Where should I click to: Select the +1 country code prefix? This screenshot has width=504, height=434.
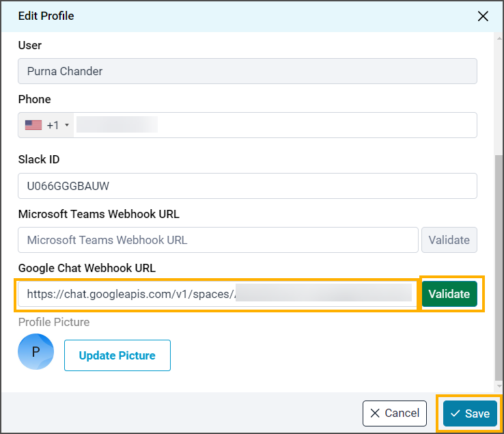pyautogui.click(x=53, y=125)
